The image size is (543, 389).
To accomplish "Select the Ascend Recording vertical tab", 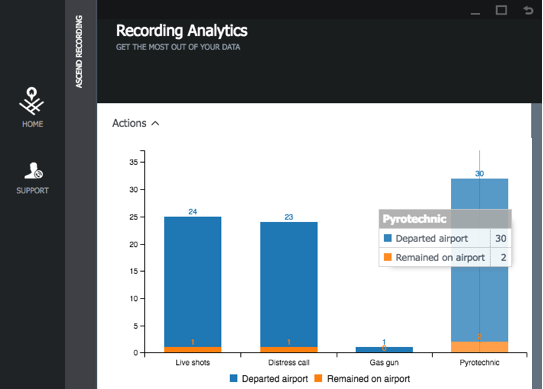I will [79, 51].
